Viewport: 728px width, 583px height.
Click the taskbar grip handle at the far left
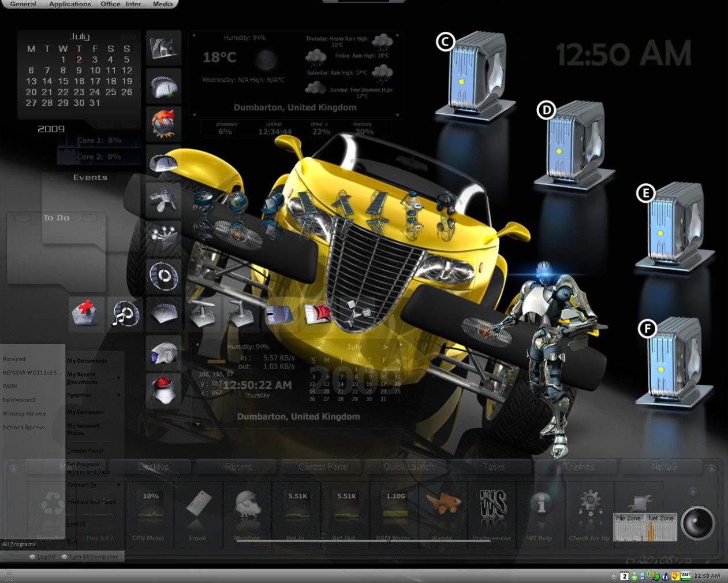tap(9, 576)
